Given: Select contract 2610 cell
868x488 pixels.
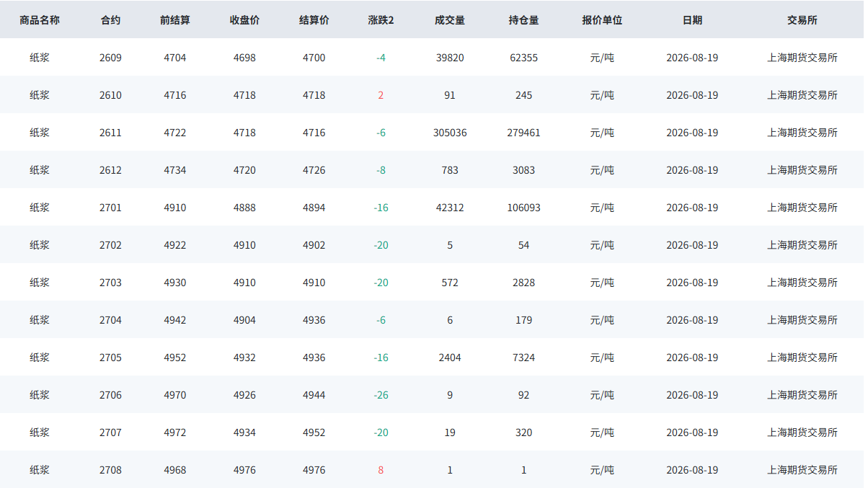Looking at the screenshot, I should tap(110, 95).
